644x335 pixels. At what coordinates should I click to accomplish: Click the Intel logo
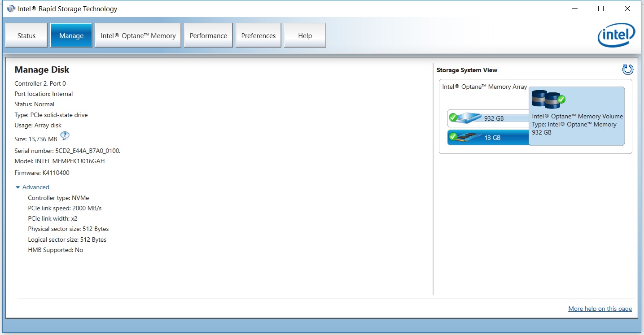[x=616, y=35]
